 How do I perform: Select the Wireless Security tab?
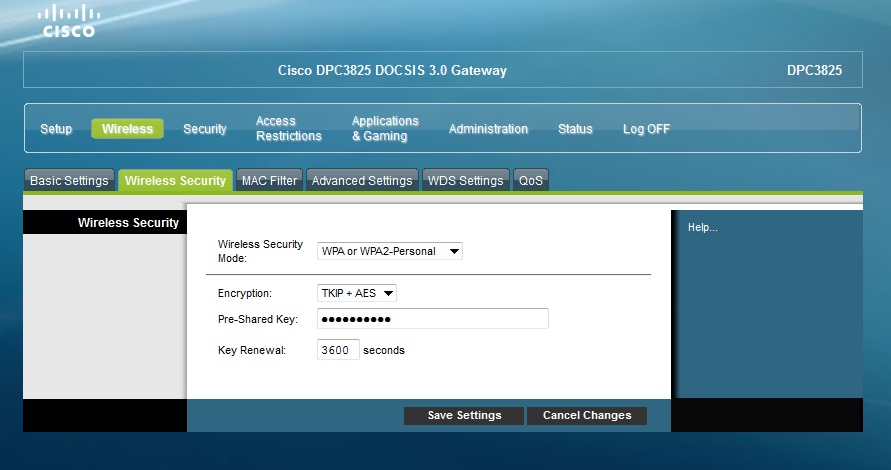(175, 180)
